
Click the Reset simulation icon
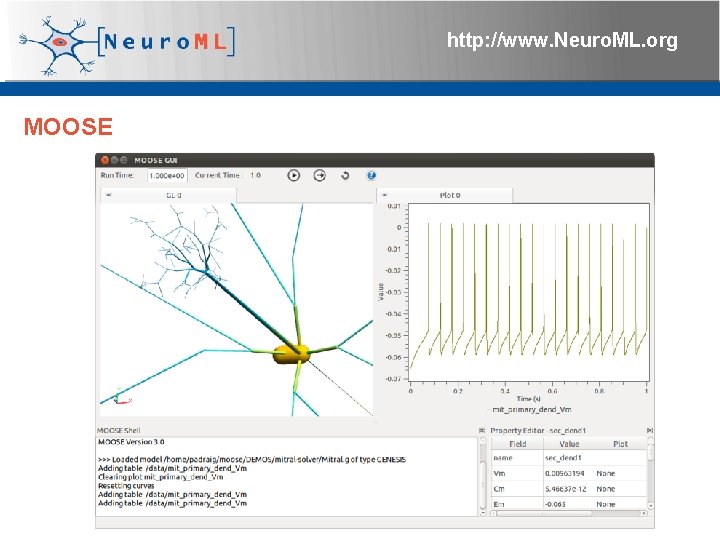(x=345, y=175)
